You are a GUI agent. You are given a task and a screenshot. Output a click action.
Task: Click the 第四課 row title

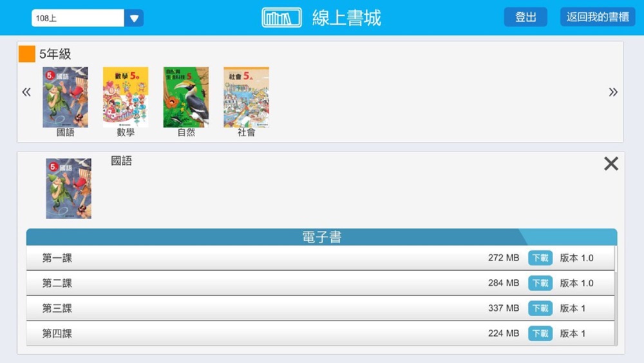coord(57,333)
